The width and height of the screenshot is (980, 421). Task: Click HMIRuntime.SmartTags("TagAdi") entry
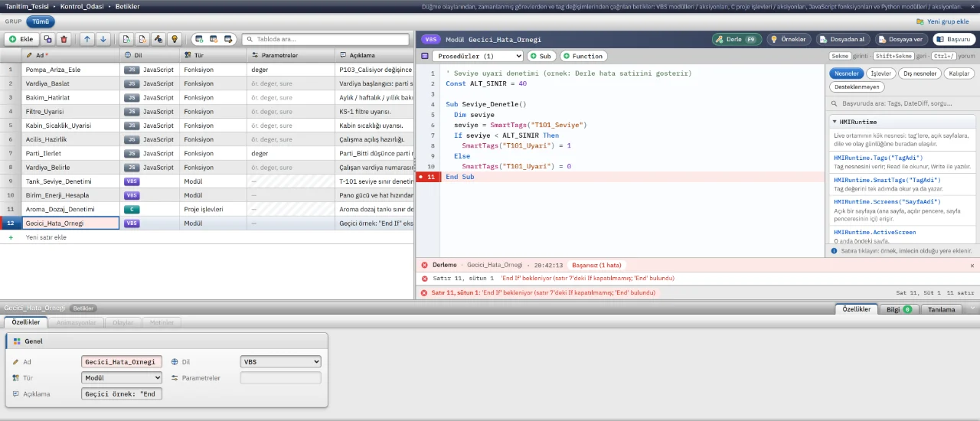pyautogui.click(x=903, y=184)
